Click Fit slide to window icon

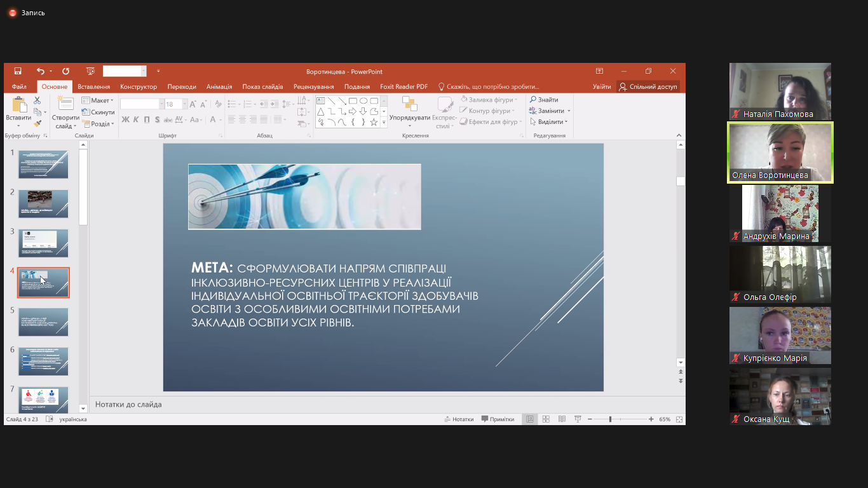click(679, 419)
